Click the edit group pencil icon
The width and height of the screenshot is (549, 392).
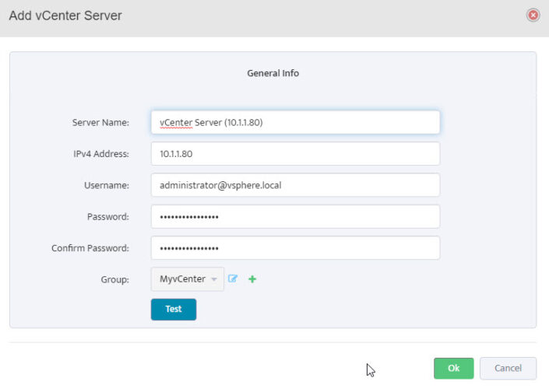point(233,278)
